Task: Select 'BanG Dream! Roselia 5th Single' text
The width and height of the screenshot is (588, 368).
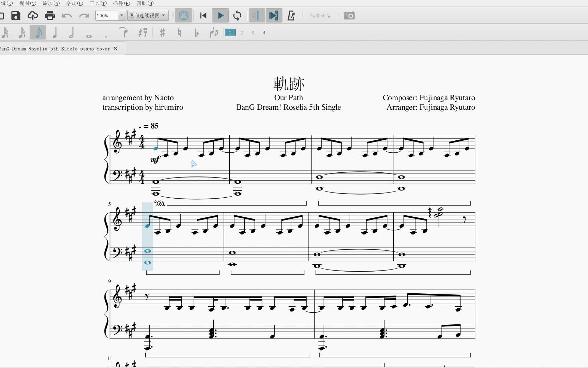Action: 289,107
